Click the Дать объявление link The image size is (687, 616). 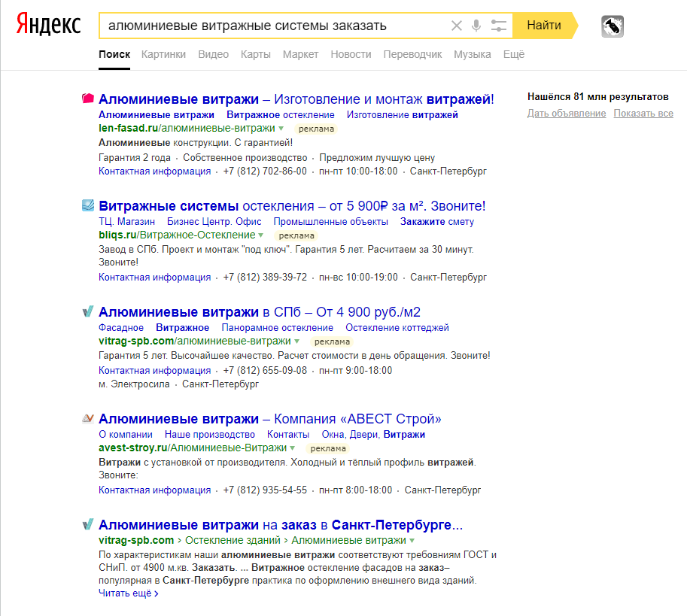point(567,114)
